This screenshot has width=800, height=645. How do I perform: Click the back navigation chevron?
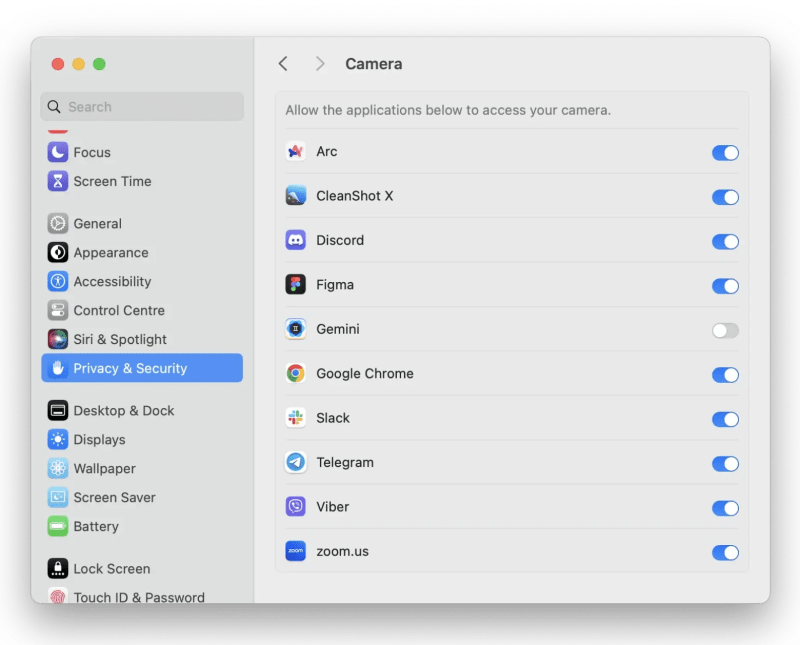coord(283,63)
